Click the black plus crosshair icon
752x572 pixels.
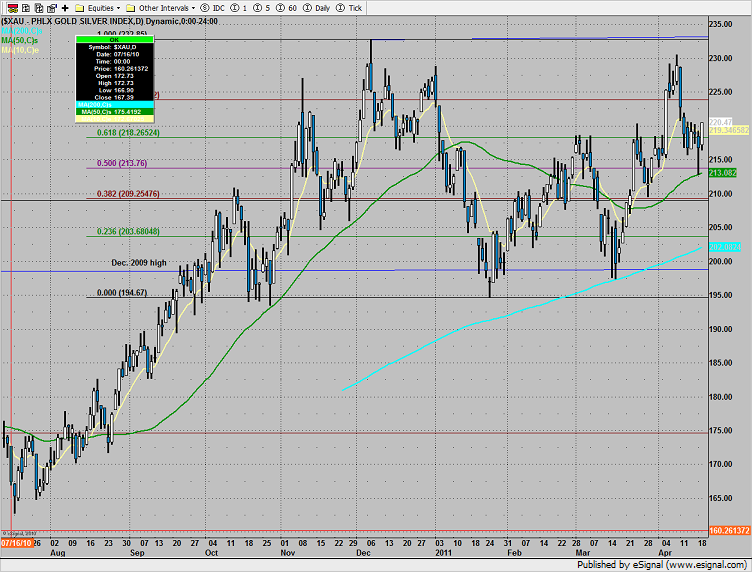(x=65, y=8)
